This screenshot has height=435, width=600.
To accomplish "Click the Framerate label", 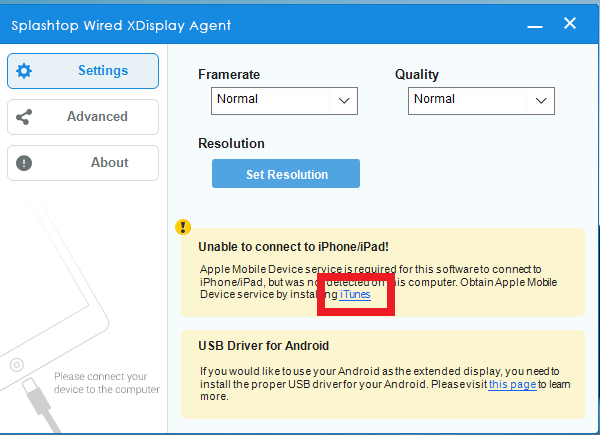I will tap(229, 74).
